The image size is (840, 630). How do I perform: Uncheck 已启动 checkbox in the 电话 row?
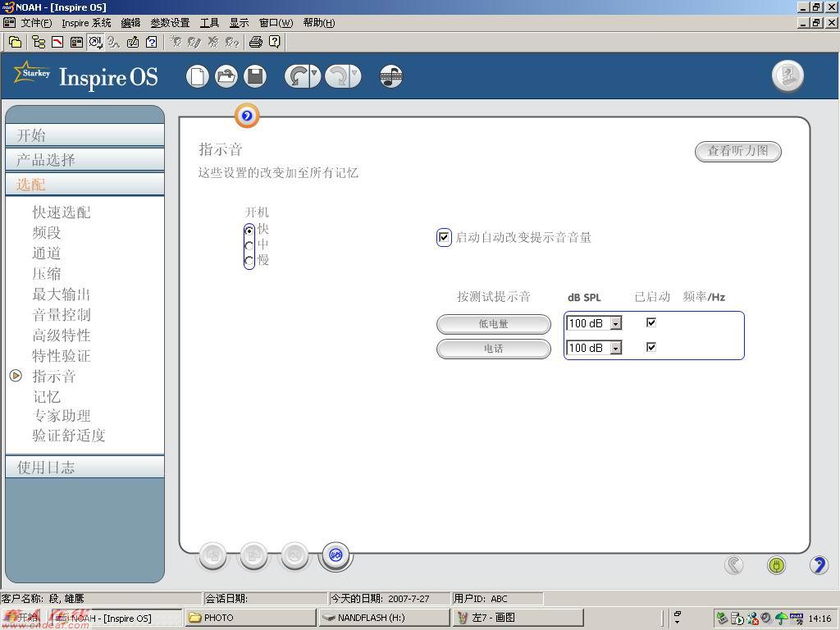point(651,347)
